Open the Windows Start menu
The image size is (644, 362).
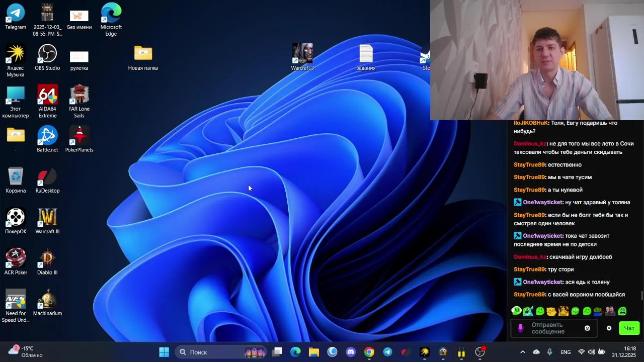pos(164,352)
